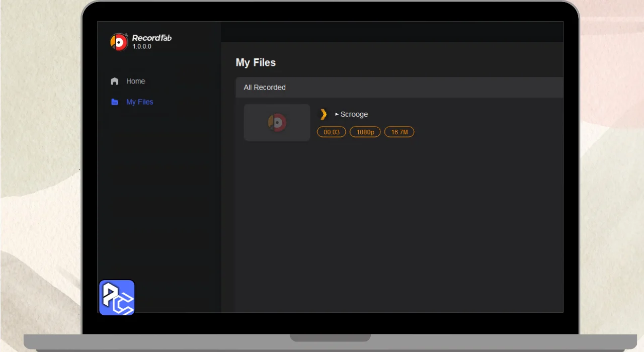Select My Files in the sidebar

pyautogui.click(x=140, y=102)
